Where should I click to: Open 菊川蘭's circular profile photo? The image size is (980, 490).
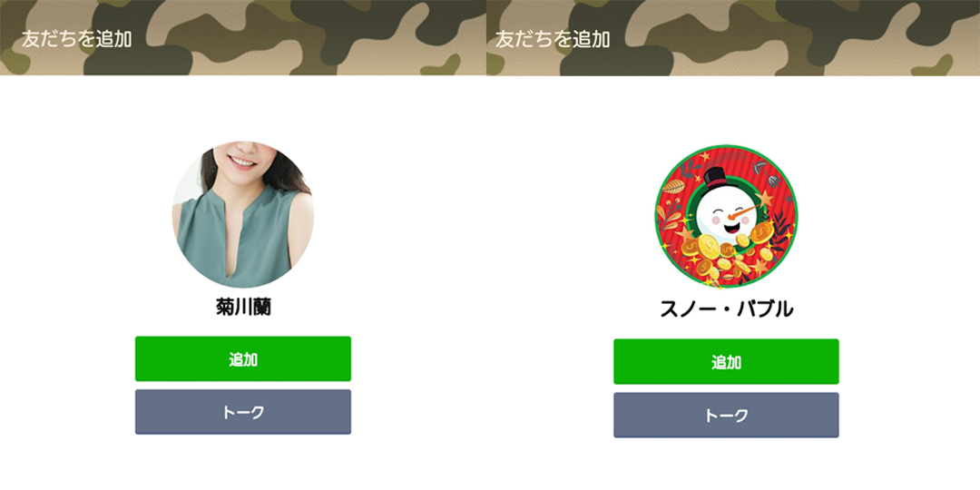243,214
